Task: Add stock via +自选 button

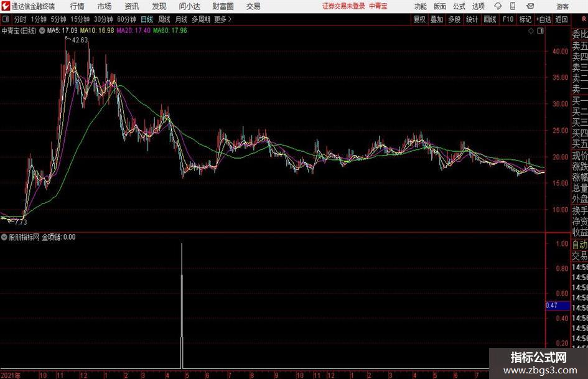Action: coord(543,19)
